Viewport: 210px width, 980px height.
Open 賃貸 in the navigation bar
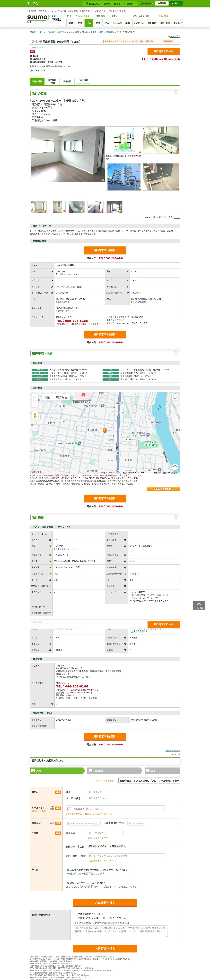(x=70, y=23)
